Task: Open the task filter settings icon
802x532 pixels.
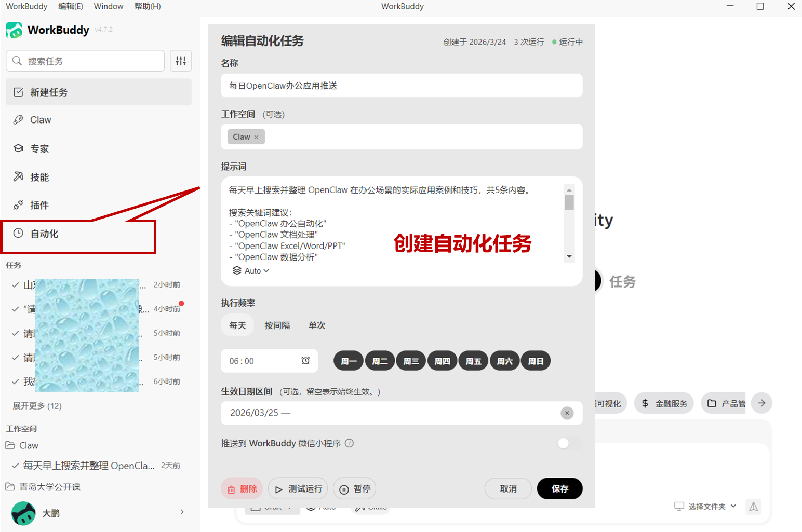Action: point(181,61)
